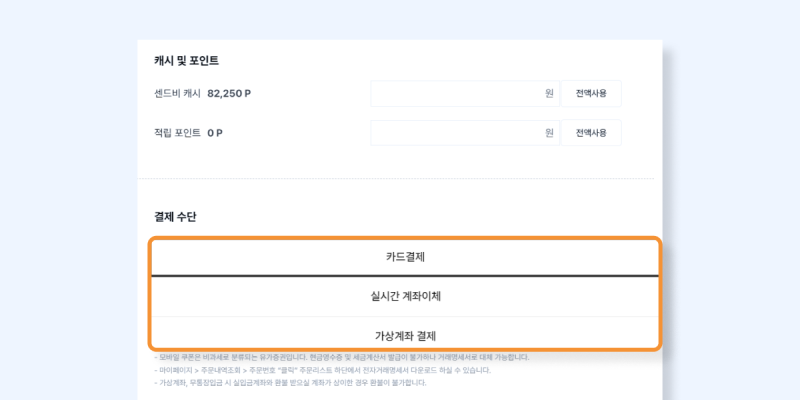Select 카드결제 payment method
800x400 pixels.
[405, 257]
